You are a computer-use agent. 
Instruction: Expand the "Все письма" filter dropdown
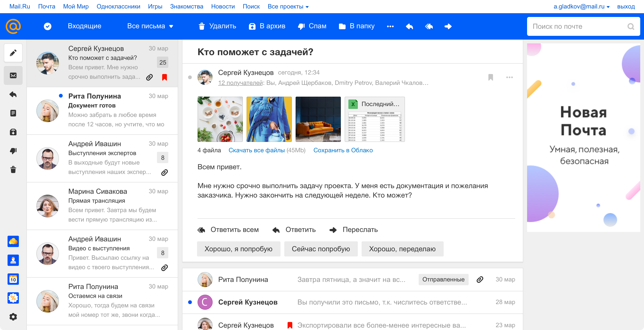click(150, 26)
